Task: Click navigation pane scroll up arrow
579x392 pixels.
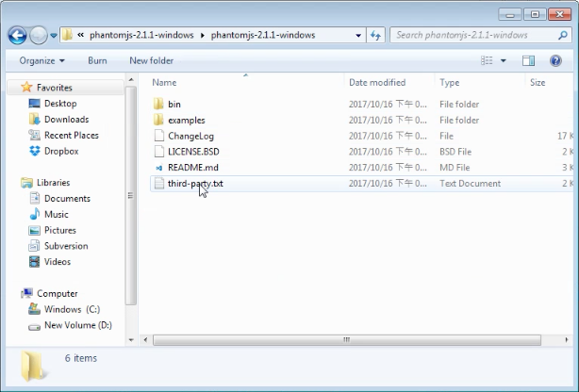Action: click(x=131, y=80)
